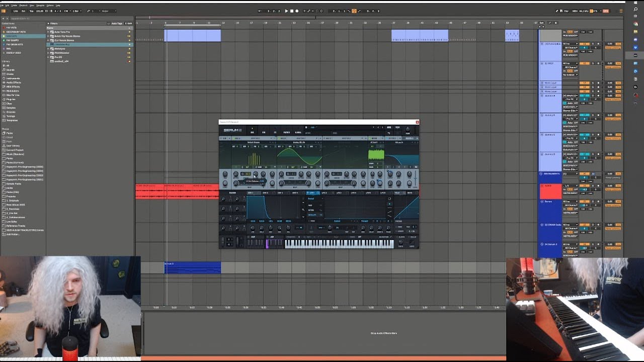644x362 pixels.
Task: Open the Create menu
Action: point(14,5)
